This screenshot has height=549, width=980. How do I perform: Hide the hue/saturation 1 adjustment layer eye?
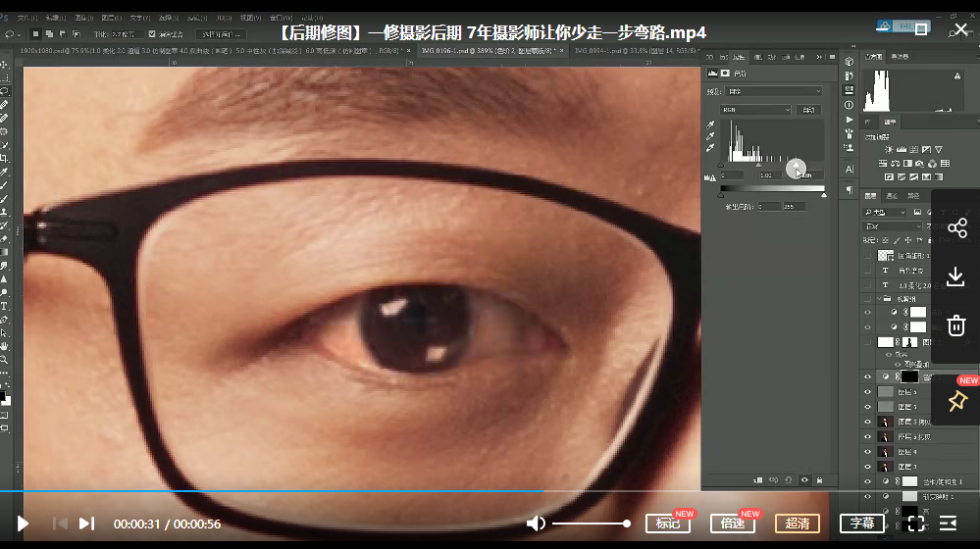(867, 481)
